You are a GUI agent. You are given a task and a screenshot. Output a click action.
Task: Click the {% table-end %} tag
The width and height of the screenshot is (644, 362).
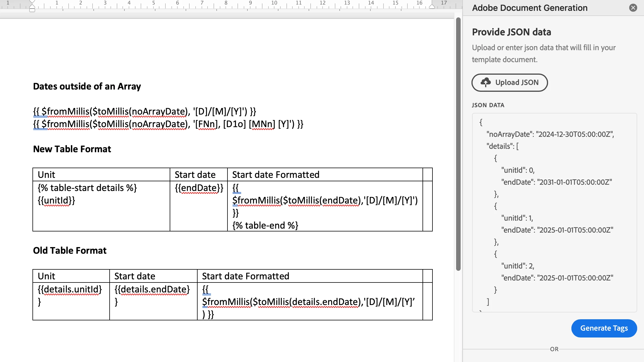pos(265,225)
